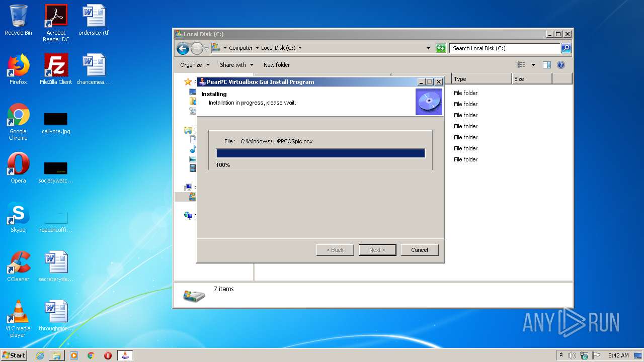This screenshot has height=362, width=644.
Task: Open the ordersice.rtf document icon
Action: pos(94,20)
